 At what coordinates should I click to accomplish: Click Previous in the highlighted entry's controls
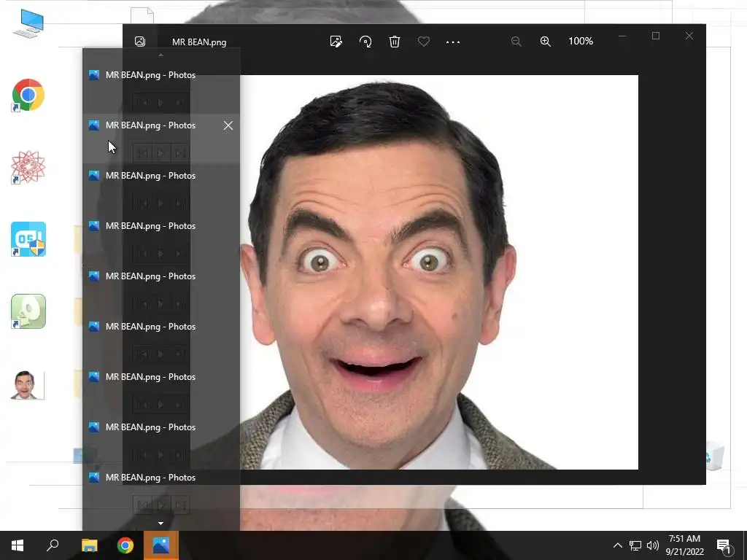click(x=142, y=153)
